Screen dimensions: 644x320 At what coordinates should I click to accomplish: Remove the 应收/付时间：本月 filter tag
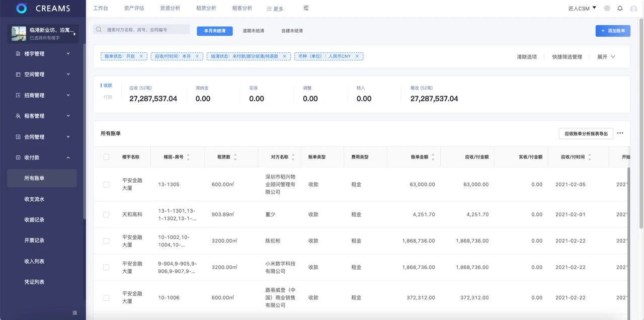point(197,56)
